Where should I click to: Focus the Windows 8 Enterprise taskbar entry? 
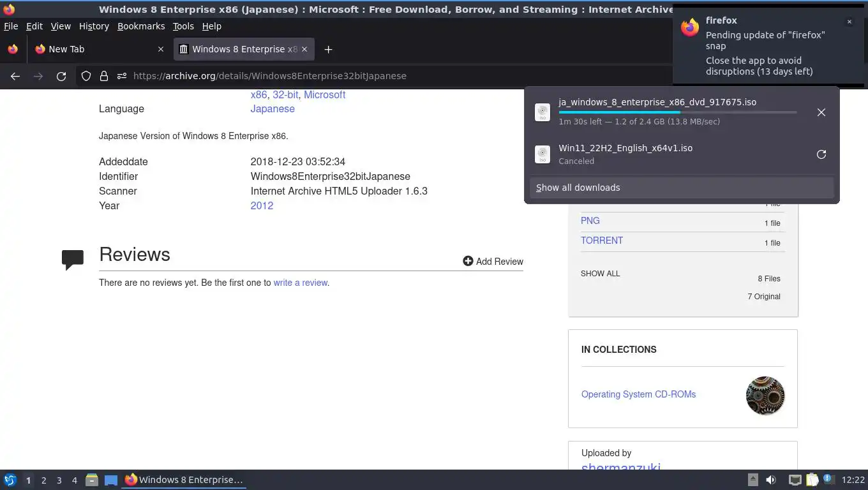pyautogui.click(x=184, y=480)
